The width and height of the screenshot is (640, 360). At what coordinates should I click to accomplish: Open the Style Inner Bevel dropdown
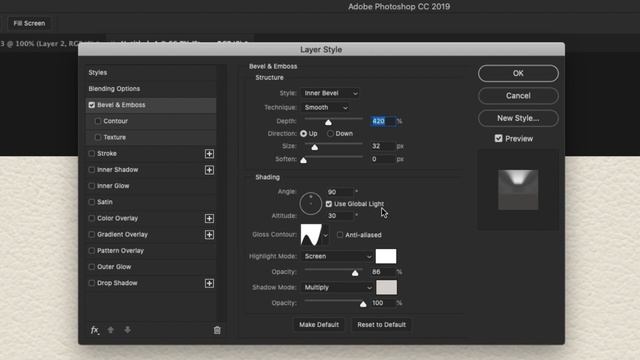pos(330,93)
